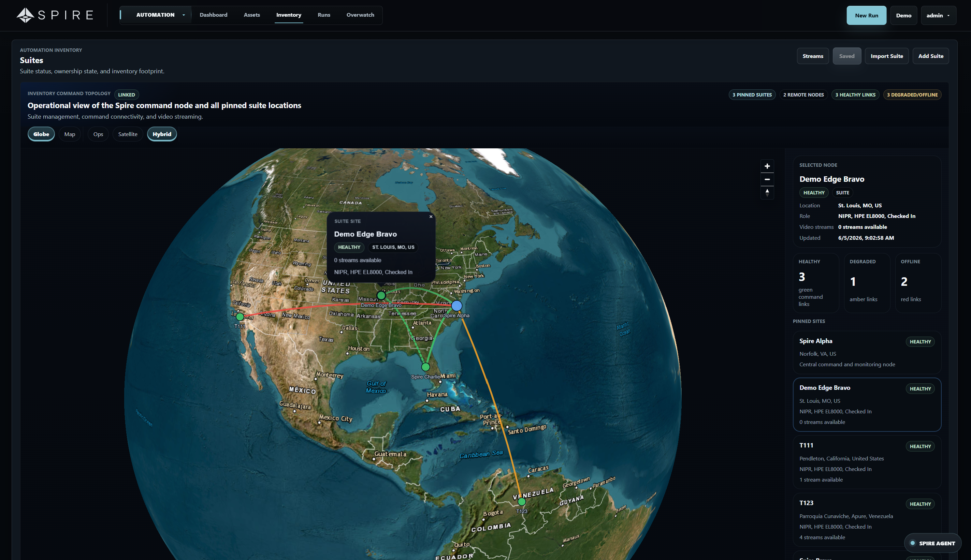Click the LINKED status badge
Image resolution: width=971 pixels, height=560 pixels.
click(x=127, y=94)
